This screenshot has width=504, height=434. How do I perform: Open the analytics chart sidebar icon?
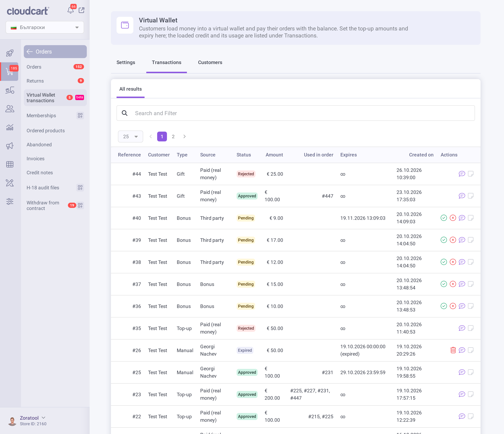10,127
